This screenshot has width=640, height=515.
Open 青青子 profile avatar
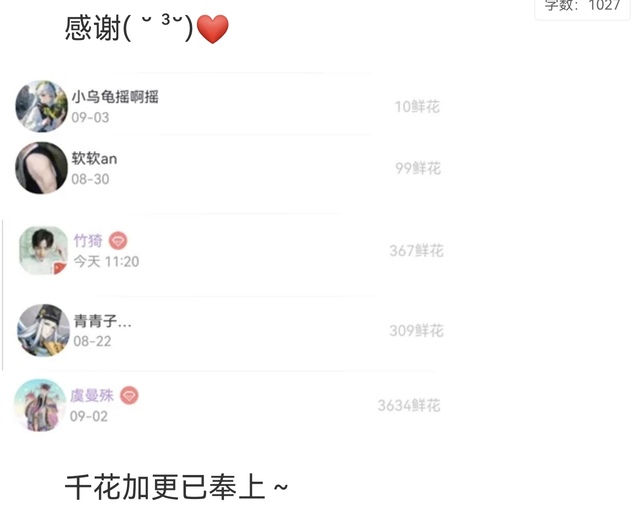43,330
